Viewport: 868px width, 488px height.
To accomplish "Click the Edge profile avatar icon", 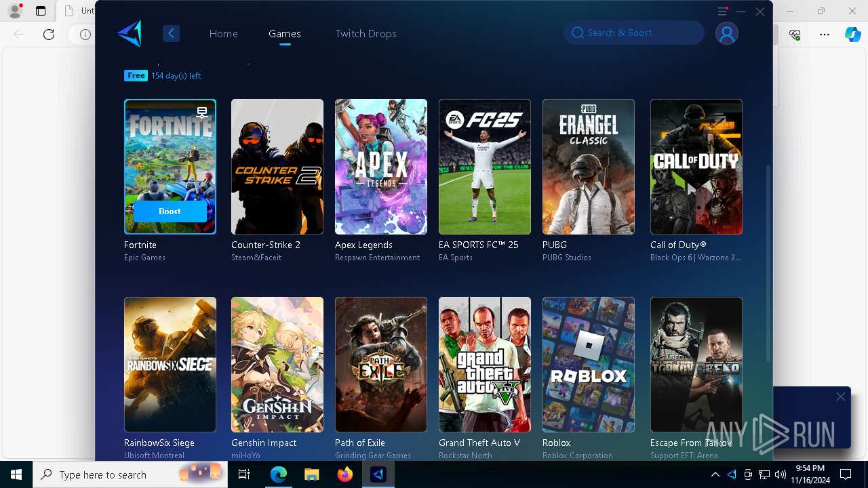I will coord(14,11).
